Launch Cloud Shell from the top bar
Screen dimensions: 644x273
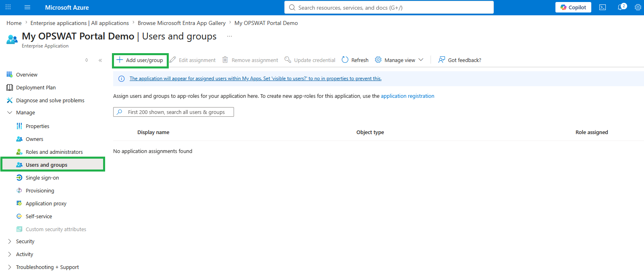603,7
